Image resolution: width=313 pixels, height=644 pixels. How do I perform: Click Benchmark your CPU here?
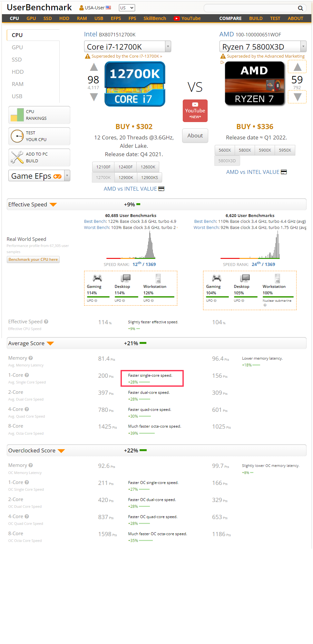[33, 260]
